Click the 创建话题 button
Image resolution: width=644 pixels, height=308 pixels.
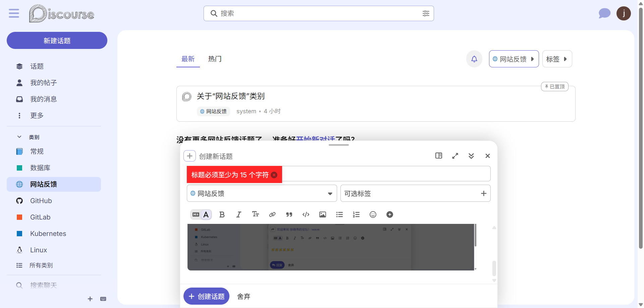[x=206, y=296]
